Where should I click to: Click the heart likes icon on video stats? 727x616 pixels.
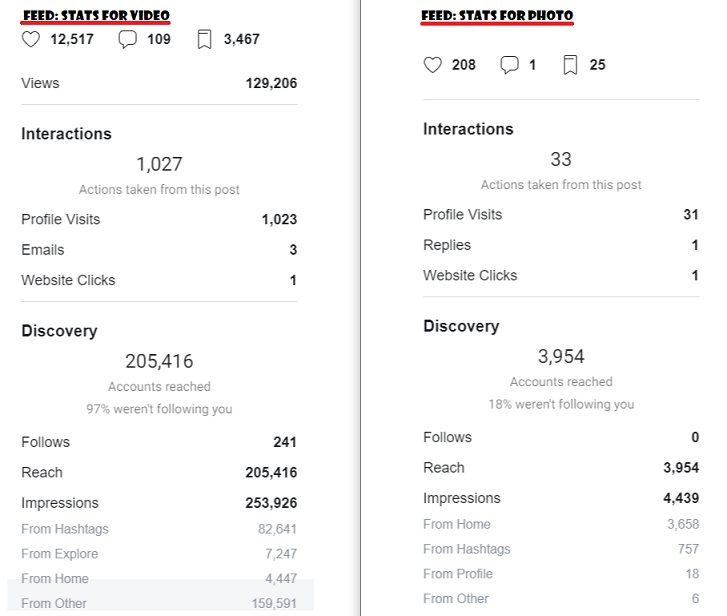coord(30,40)
